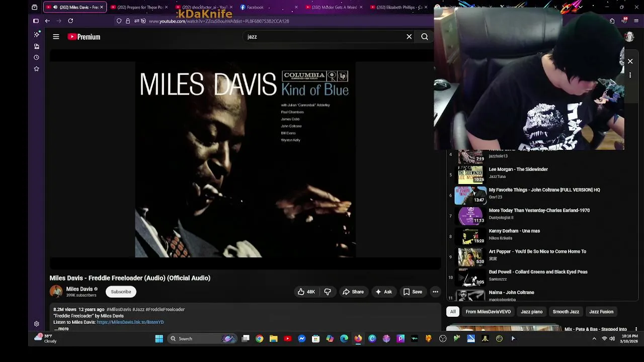Open the #MilesDavis hashtag link

119,310
